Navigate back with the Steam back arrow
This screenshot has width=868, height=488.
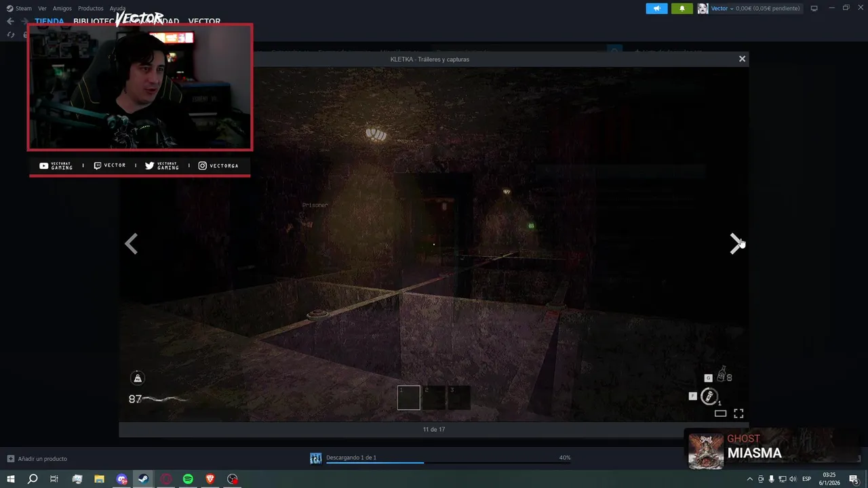(10, 21)
